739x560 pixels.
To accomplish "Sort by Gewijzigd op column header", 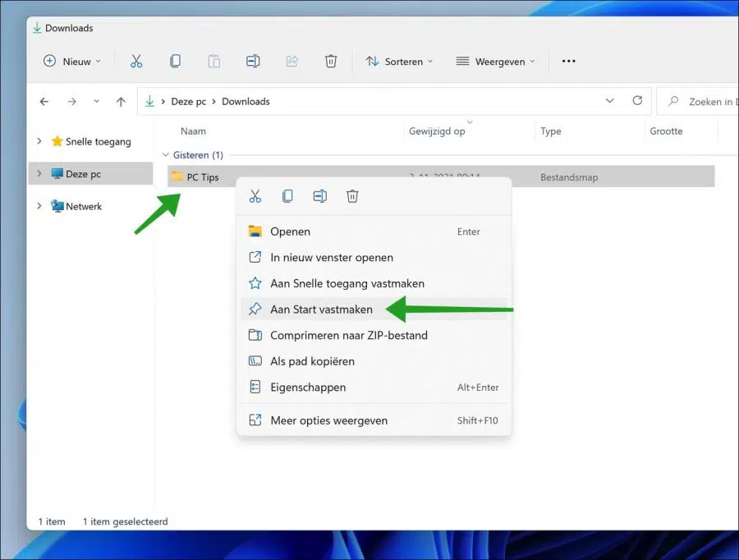I will (437, 131).
